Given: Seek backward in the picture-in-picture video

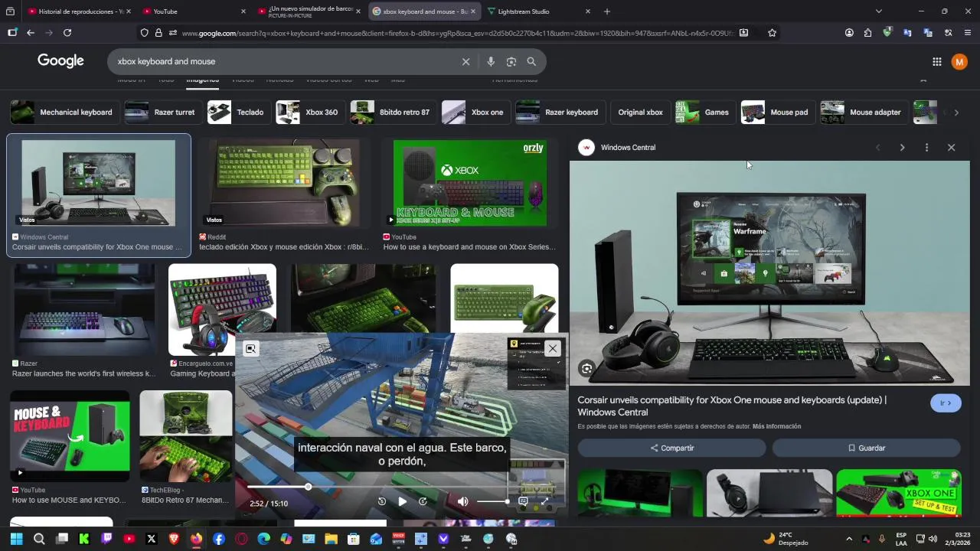Looking at the screenshot, I should [x=382, y=501].
